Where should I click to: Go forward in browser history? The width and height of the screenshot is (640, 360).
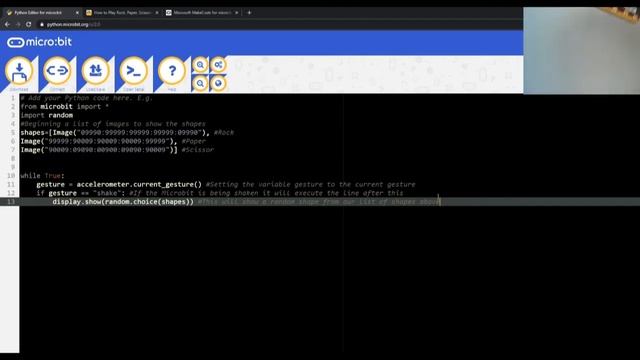(18, 24)
